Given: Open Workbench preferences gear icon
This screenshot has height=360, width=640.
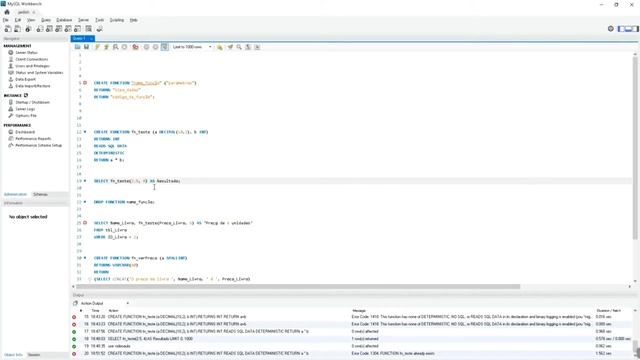Looking at the screenshot, I should tap(611, 29).
